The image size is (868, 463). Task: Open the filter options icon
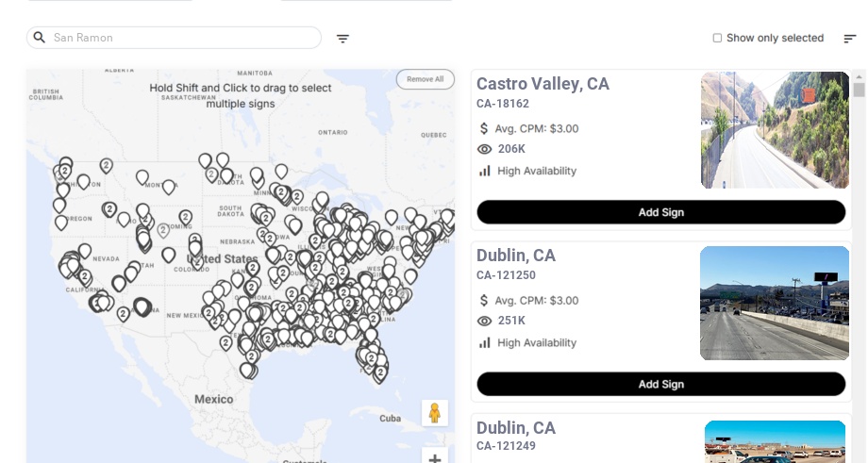click(342, 39)
